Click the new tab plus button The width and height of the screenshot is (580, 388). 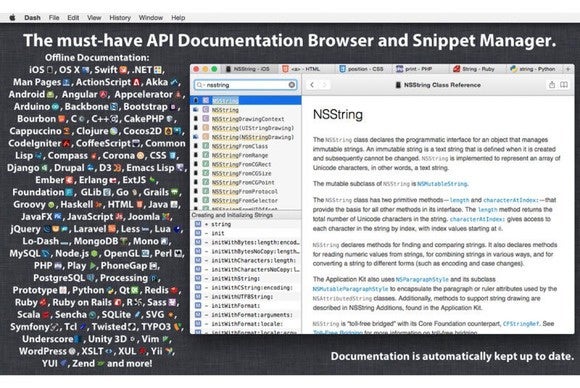pyautogui.click(x=568, y=69)
